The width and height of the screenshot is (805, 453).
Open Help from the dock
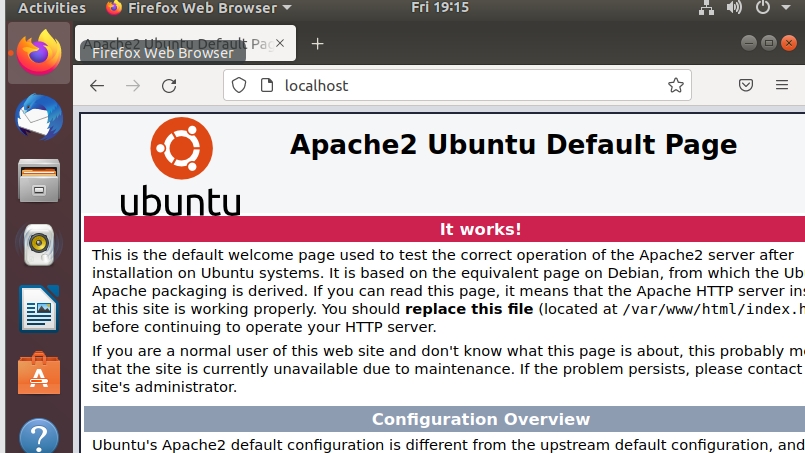click(x=39, y=437)
